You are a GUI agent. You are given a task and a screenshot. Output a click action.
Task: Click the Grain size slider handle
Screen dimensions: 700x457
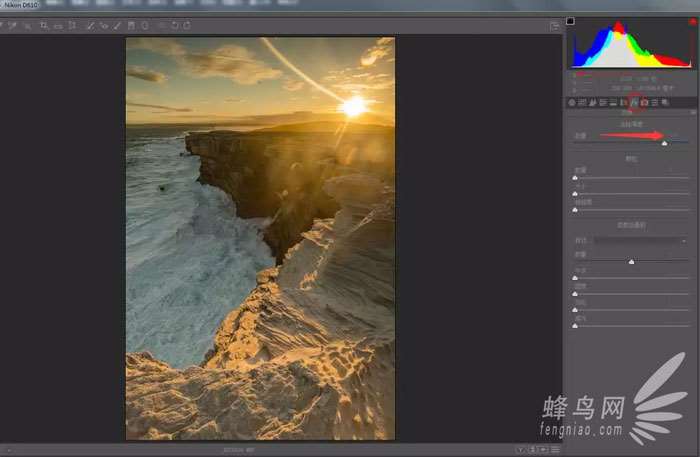tap(575, 194)
